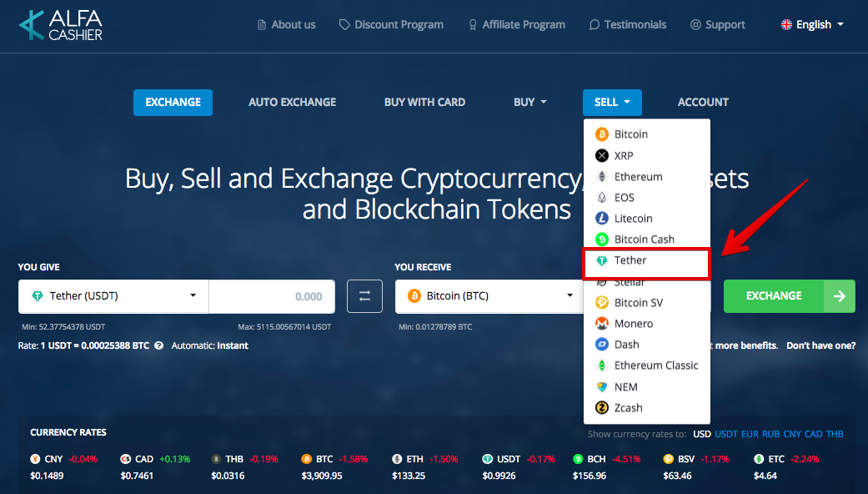
Task: Select the EXCHANGE tab
Action: (x=173, y=103)
